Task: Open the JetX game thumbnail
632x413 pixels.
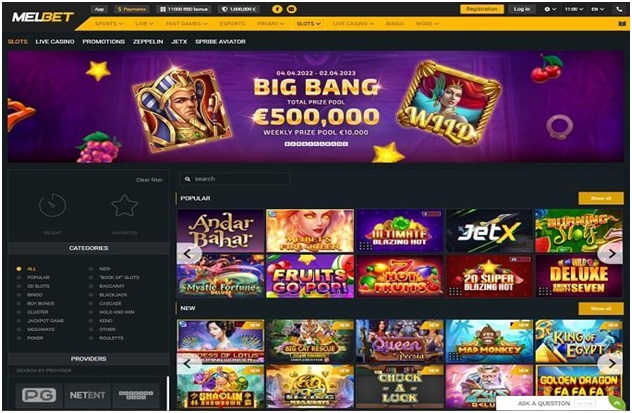Action: pyautogui.click(x=489, y=231)
